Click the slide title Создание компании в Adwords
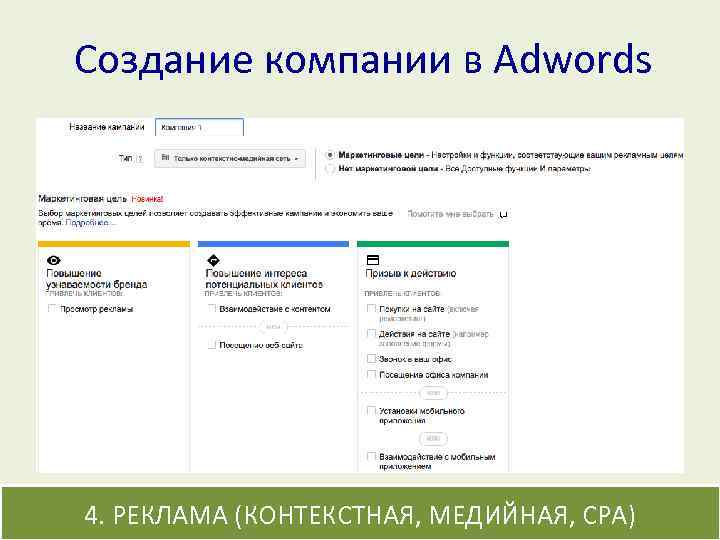720x540 pixels. coord(363,59)
